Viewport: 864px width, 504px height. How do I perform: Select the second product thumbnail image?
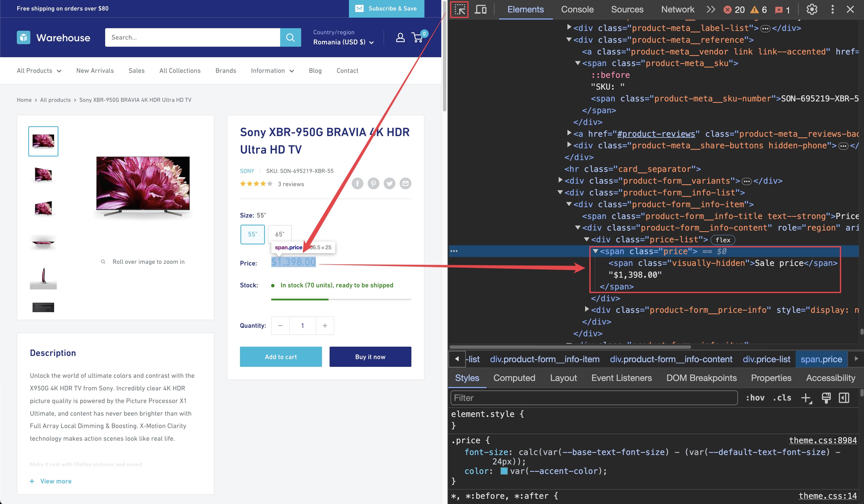point(43,175)
